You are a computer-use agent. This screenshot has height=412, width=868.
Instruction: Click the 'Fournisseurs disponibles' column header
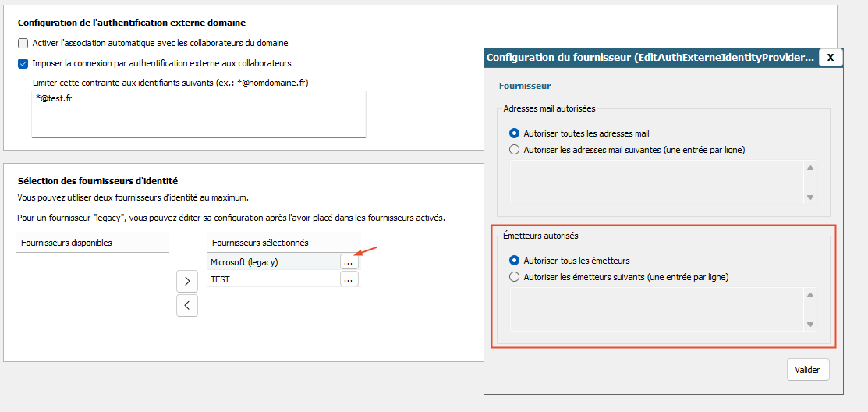pyautogui.click(x=92, y=243)
